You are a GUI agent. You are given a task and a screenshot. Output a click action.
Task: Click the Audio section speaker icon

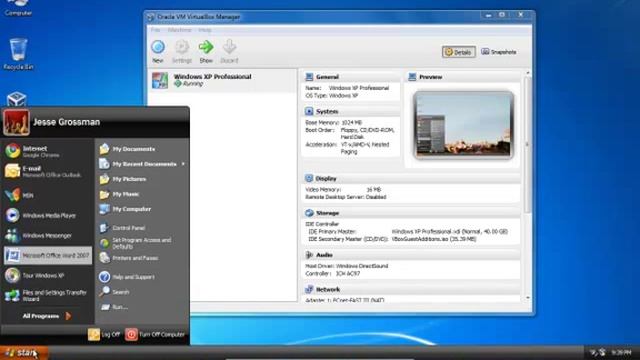309,255
